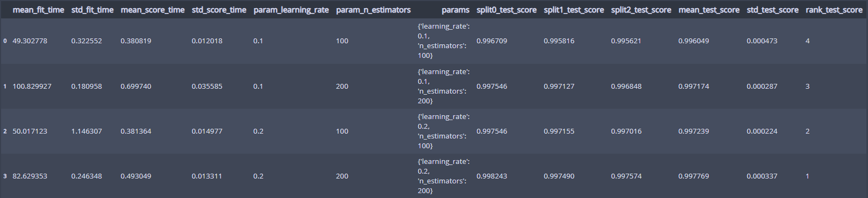Click the std_fit_time value 0.246348
Viewport: 868px width, 198px height.
[x=86, y=176]
